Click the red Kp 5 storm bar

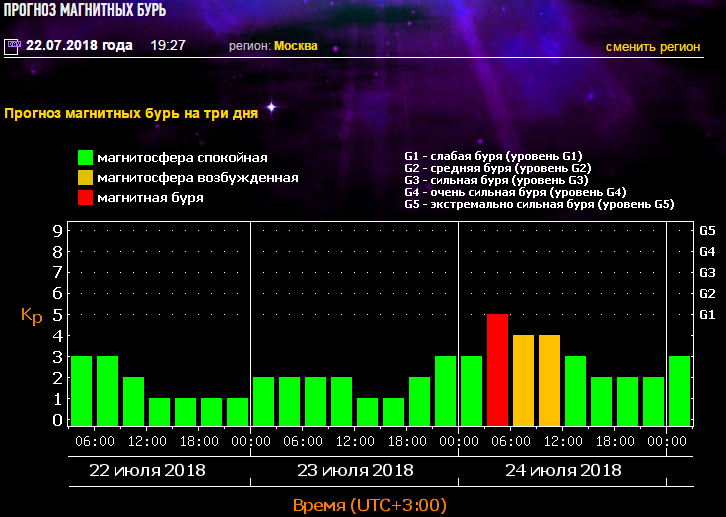click(497, 369)
